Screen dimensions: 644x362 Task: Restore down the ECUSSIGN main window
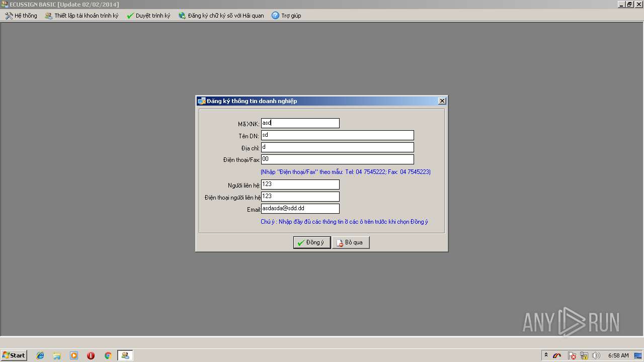tap(629, 4)
